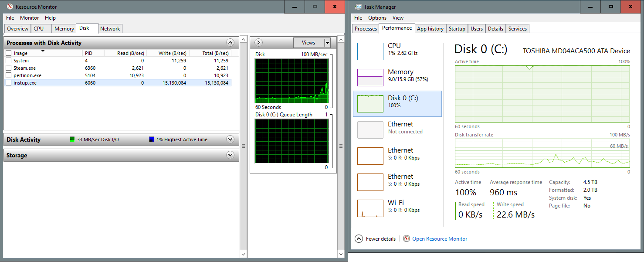The width and height of the screenshot is (644, 262).
Task: Click left pane vertical scrollbar down arrow
Action: click(x=243, y=254)
